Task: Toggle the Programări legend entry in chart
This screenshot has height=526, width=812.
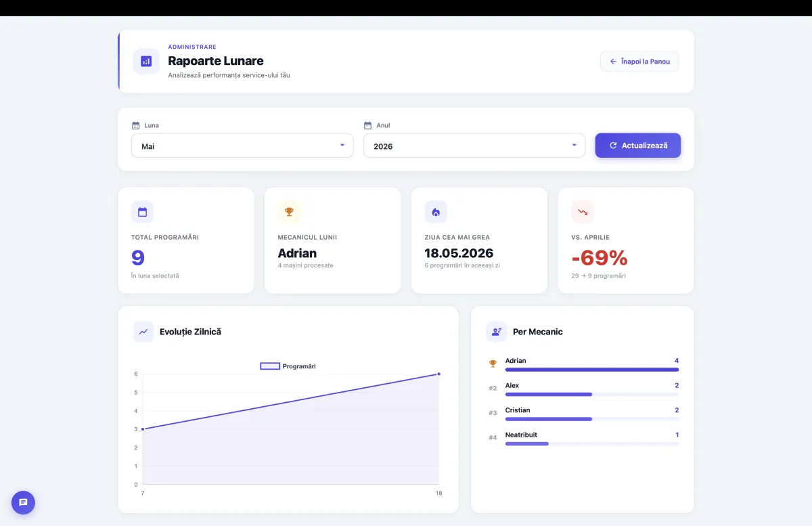Action: click(x=288, y=366)
